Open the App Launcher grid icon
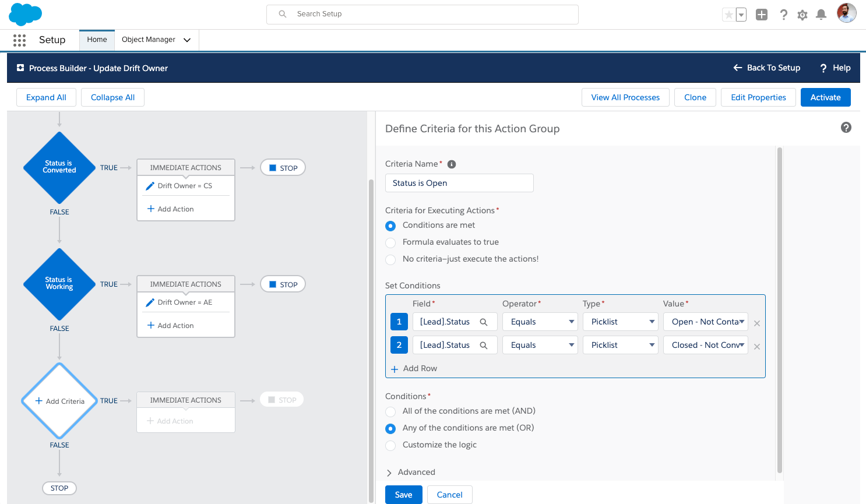 coord(19,40)
